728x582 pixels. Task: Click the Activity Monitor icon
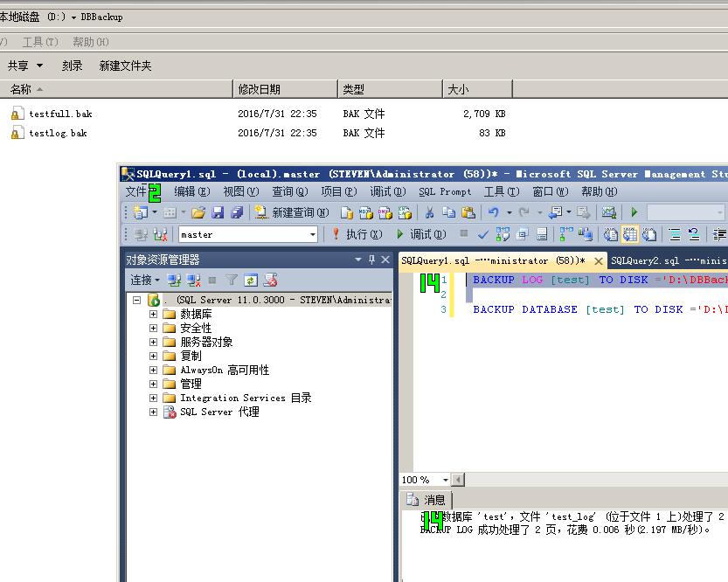click(x=608, y=212)
